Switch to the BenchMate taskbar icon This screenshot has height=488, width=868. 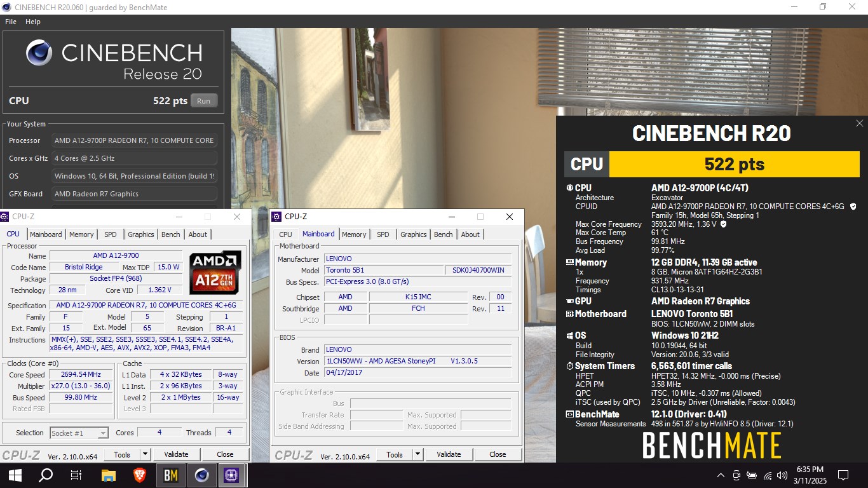click(170, 475)
